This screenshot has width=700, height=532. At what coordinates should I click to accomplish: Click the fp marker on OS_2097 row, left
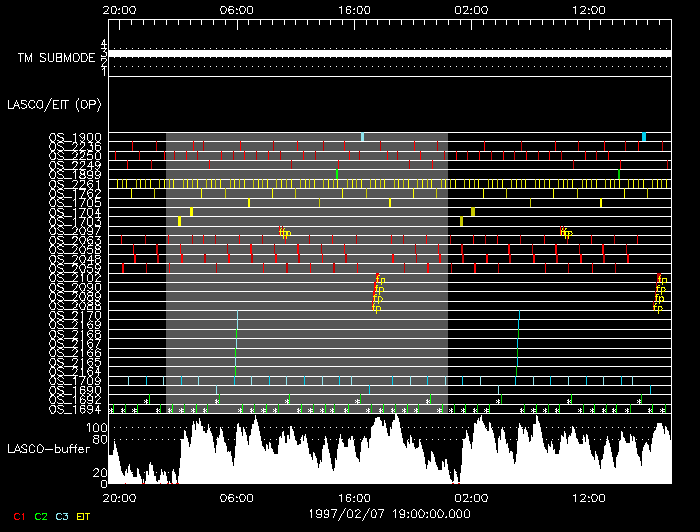click(x=285, y=233)
